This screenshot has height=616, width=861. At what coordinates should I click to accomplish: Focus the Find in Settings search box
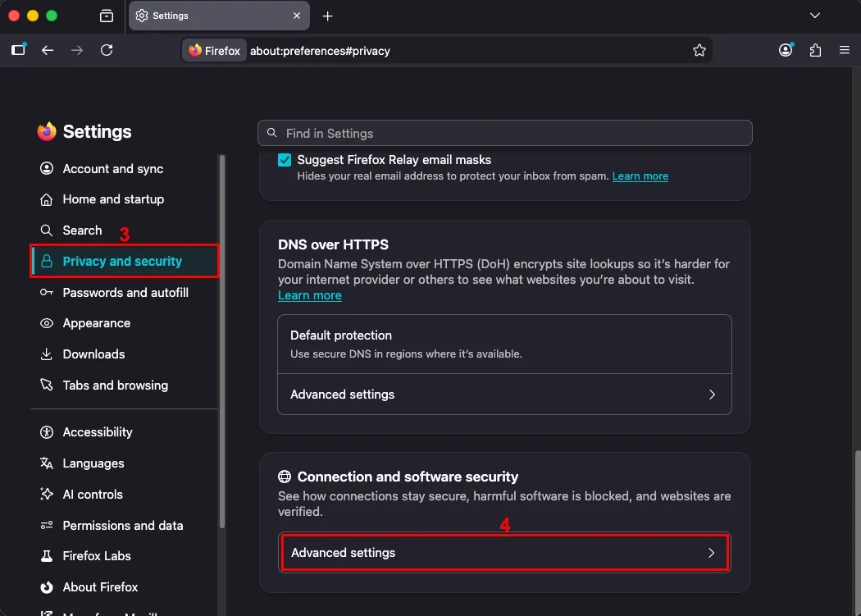504,133
